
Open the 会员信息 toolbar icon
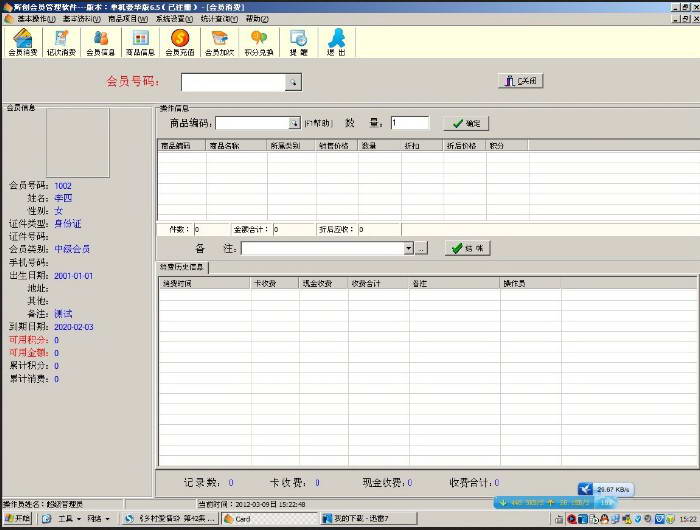100,42
